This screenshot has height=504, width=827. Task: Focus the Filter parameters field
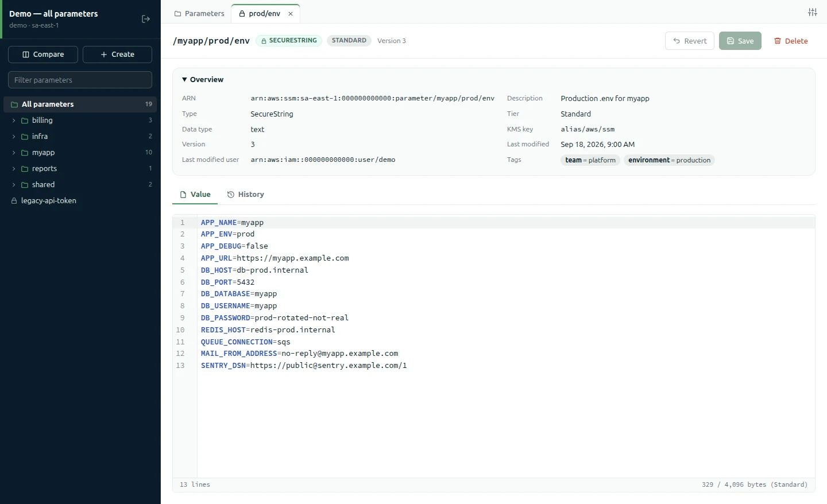(80, 80)
